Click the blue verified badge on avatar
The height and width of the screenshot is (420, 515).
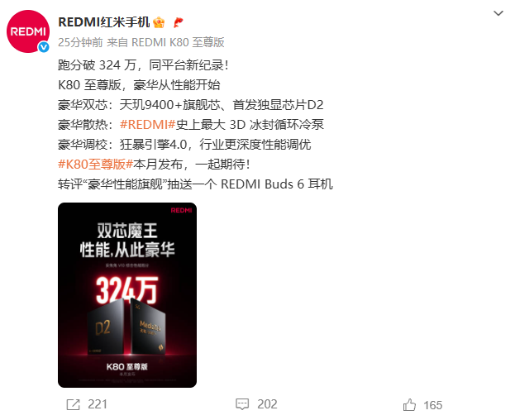(43, 47)
